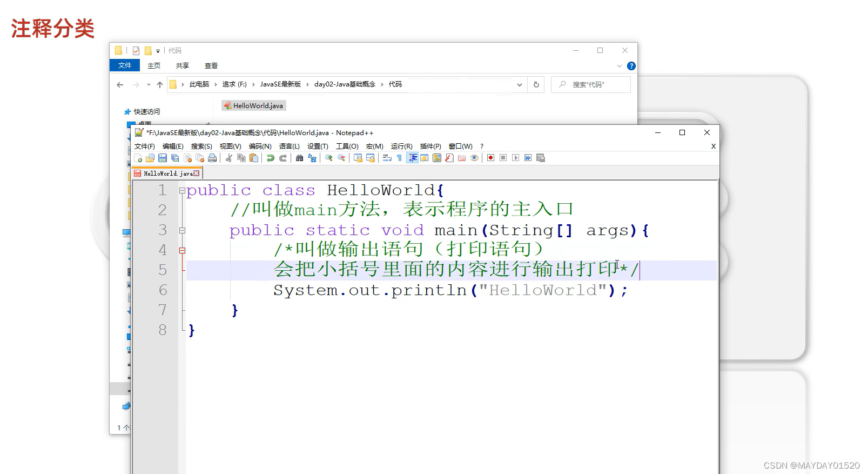The height and width of the screenshot is (474, 868).
Task: Click the Print icon in Notepad++
Action: point(212,158)
